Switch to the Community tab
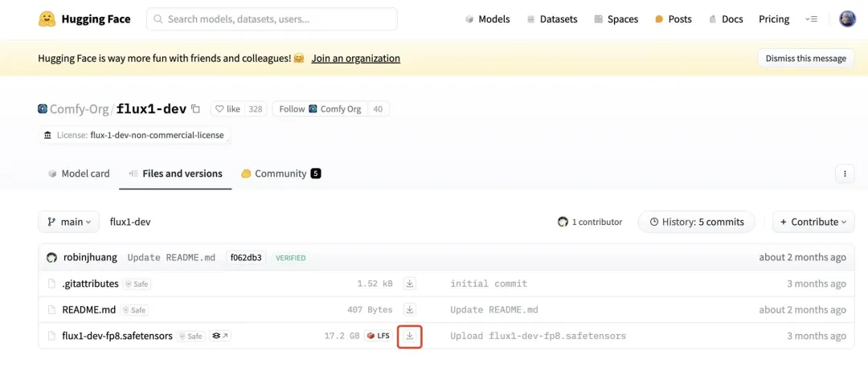The width and height of the screenshot is (868, 384). tap(280, 174)
